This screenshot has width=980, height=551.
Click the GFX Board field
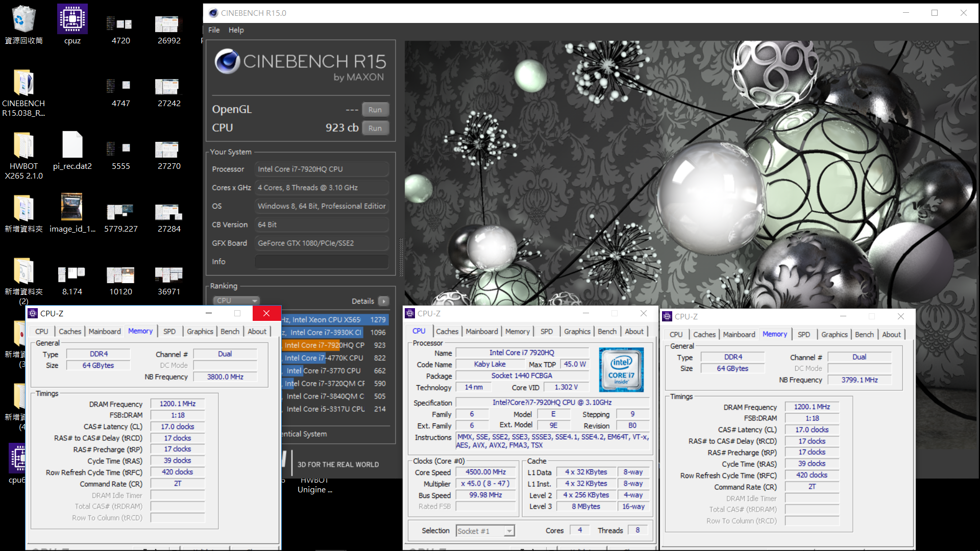click(x=322, y=243)
